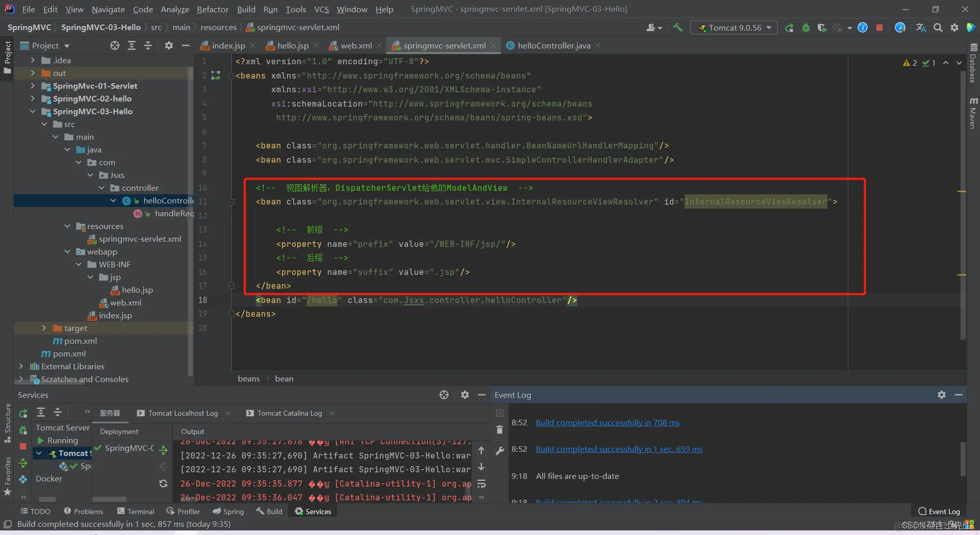Open the VCS menu
The height and width of the screenshot is (535, 980).
click(322, 9)
